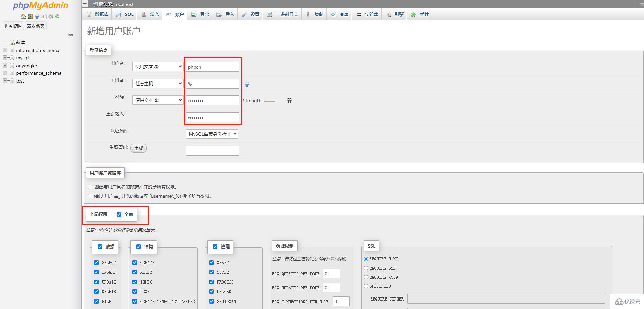Toggle the 结构 structure privileges group checkbox

pyautogui.click(x=138, y=247)
